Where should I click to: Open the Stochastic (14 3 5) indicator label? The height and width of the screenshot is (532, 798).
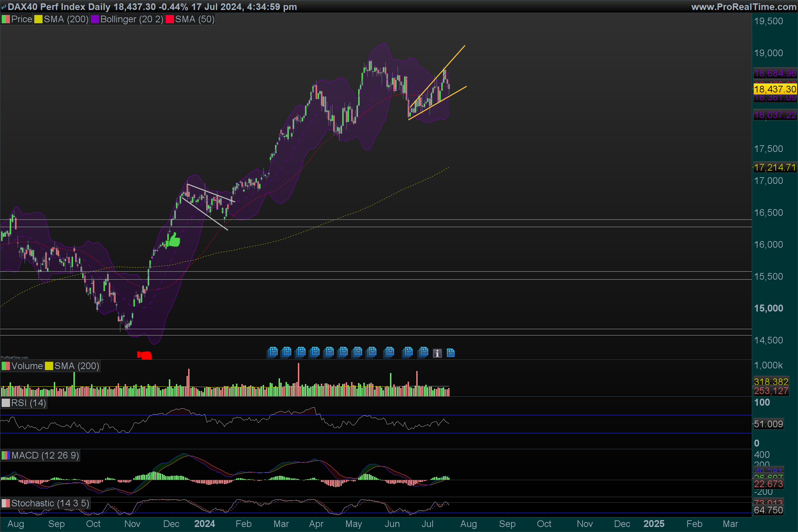click(x=50, y=503)
